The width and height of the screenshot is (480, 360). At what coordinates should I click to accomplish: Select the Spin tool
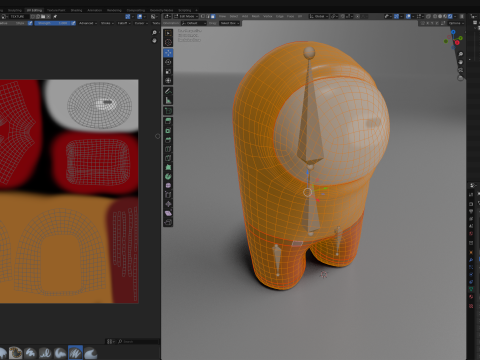168,176
